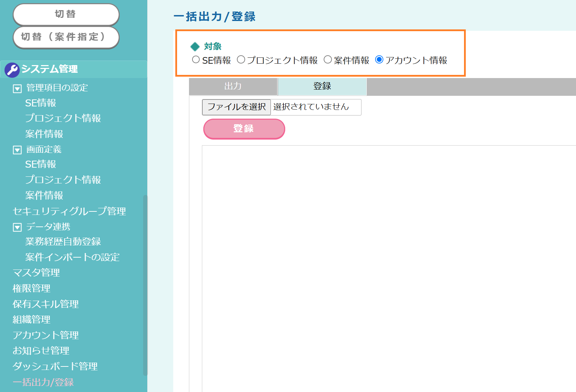Toggle the データ連携 expander arrow

[x=17, y=227]
